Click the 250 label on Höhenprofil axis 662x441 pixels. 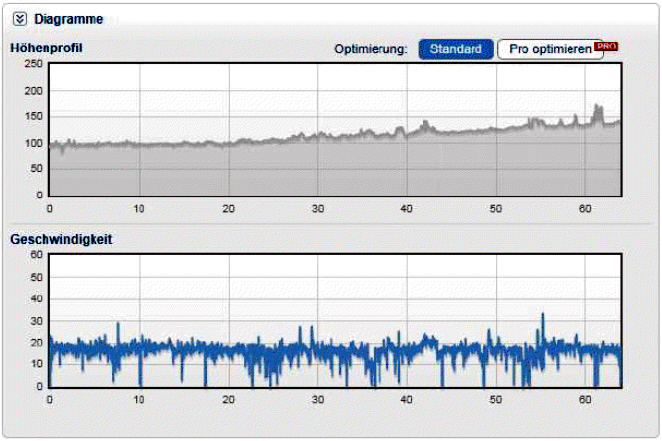pos(34,64)
